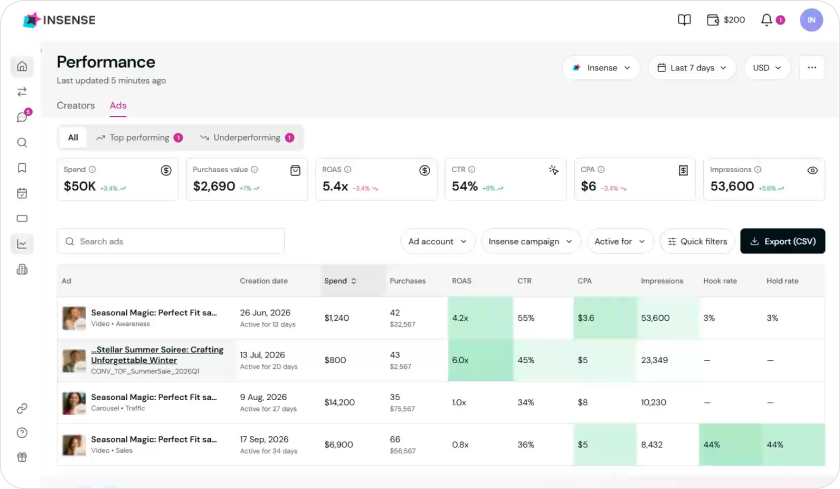Click the CTR cursor click icon
This screenshot has width=840, height=489.
point(554,170)
